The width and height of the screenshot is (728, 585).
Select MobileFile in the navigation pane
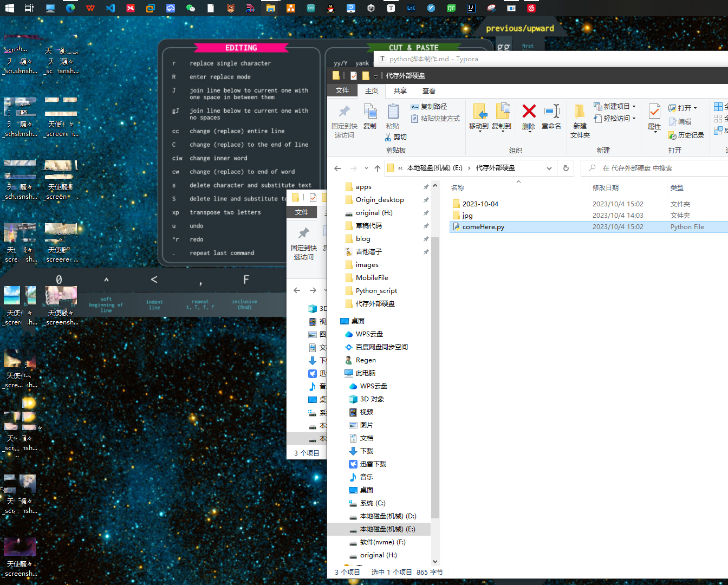coord(372,278)
